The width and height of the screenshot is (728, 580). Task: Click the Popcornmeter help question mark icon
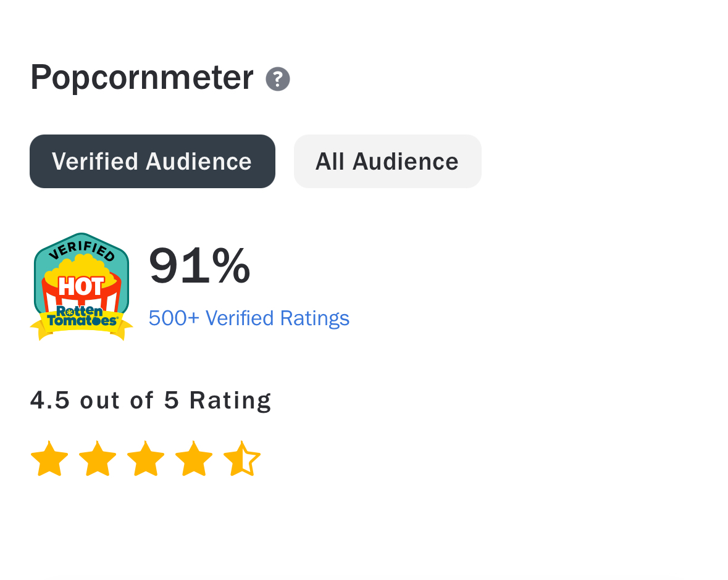click(278, 79)
